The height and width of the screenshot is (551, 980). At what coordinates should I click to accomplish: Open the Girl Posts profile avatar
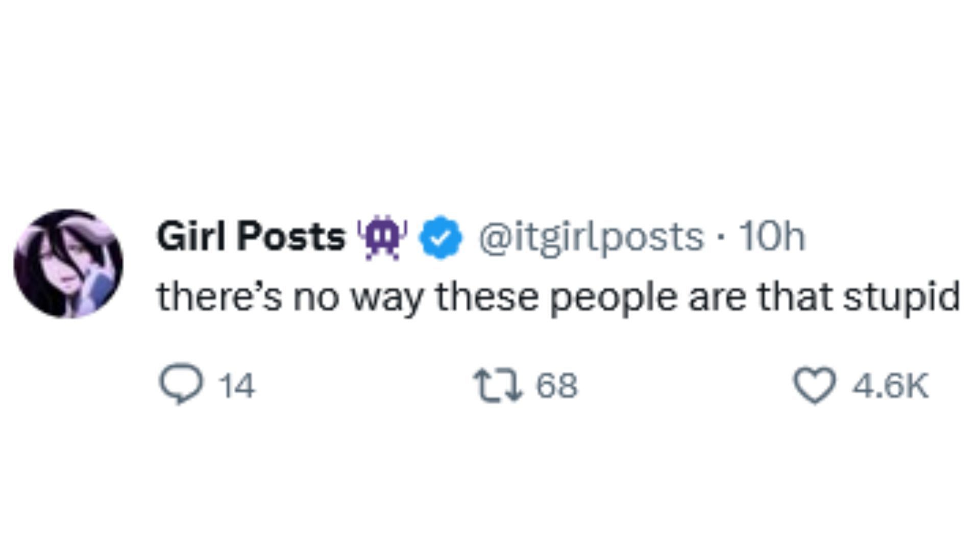tap(68, 263)
